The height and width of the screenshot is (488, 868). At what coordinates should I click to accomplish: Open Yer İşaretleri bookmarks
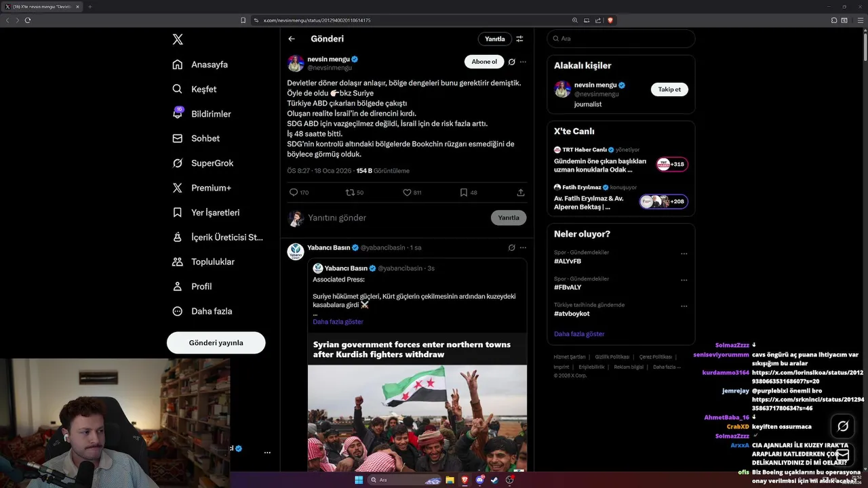tap(206, 212)
